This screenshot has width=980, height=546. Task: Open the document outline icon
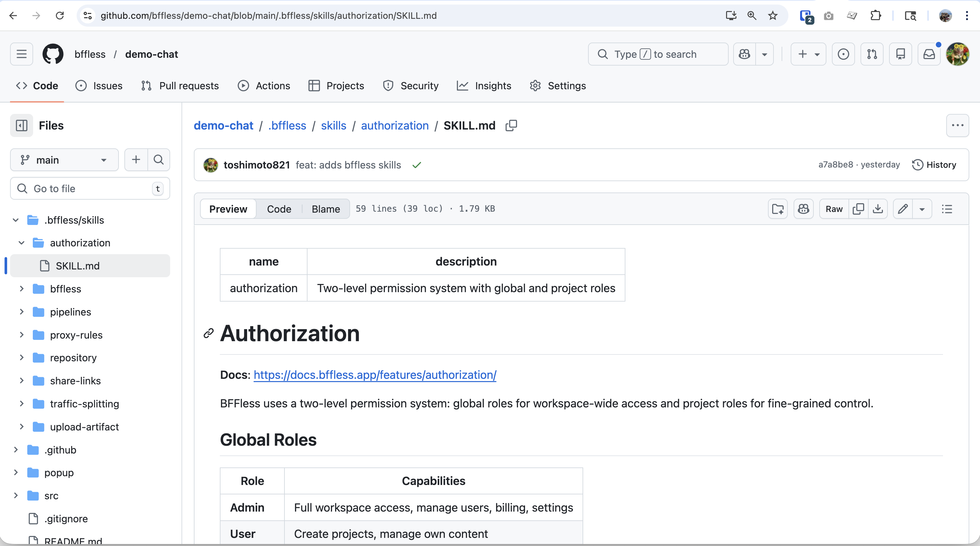click(x=947, y=209)
